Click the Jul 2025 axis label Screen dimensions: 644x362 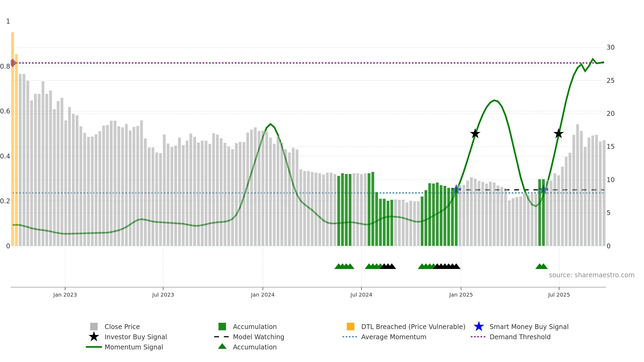click(559, 295)
